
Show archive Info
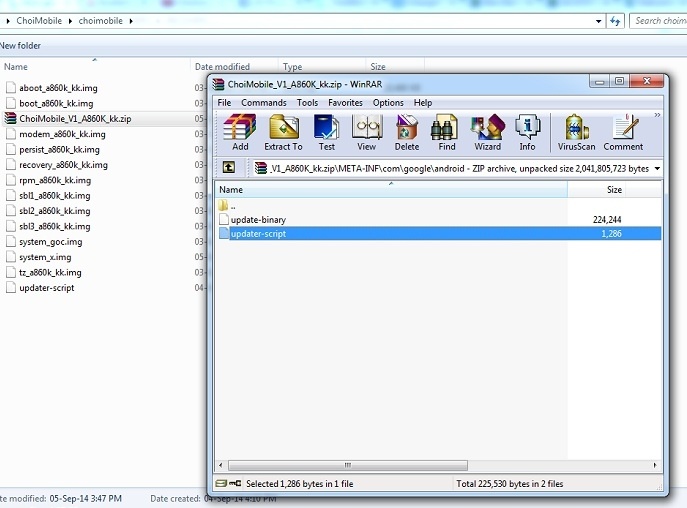(x=527, y=132)
